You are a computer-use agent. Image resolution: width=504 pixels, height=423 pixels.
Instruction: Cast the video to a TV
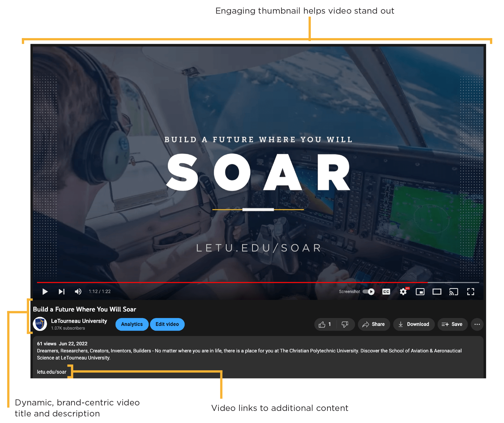point(454,292)
